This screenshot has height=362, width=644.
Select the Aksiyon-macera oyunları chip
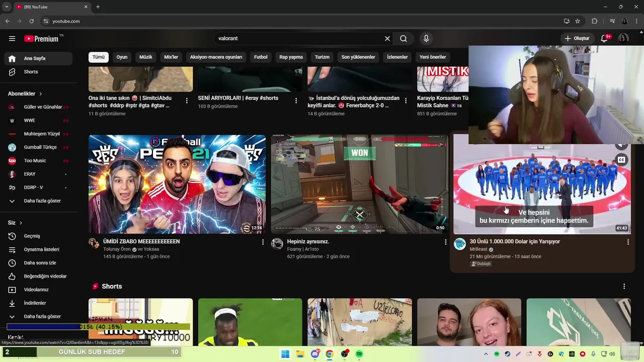tap(216, 57)
